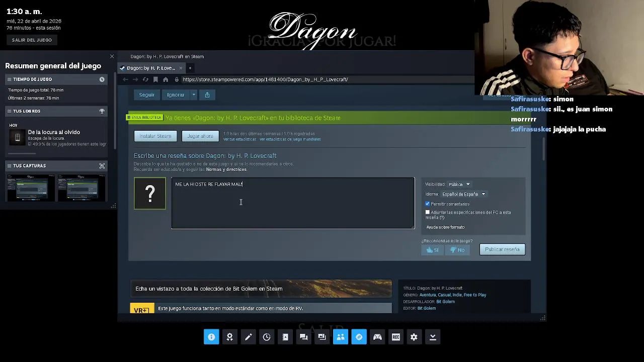Collapse the Tus logros section

point(9,111)
